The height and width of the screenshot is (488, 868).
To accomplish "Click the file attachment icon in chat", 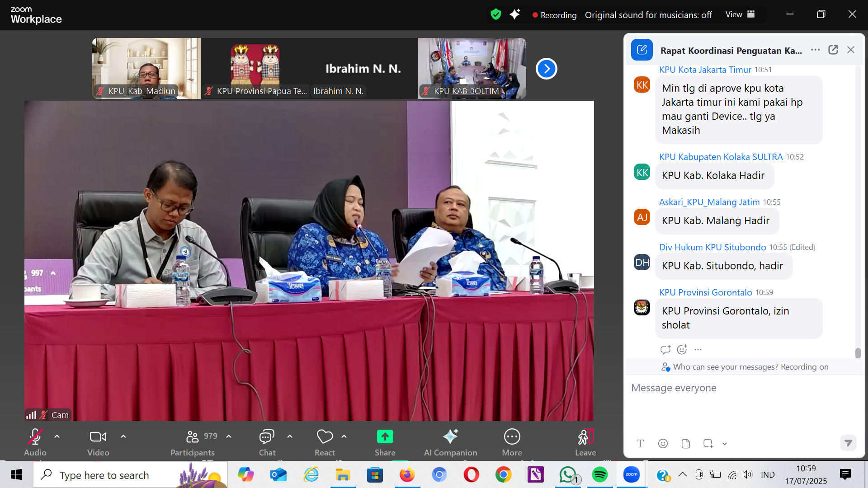I will coord(685,444).
